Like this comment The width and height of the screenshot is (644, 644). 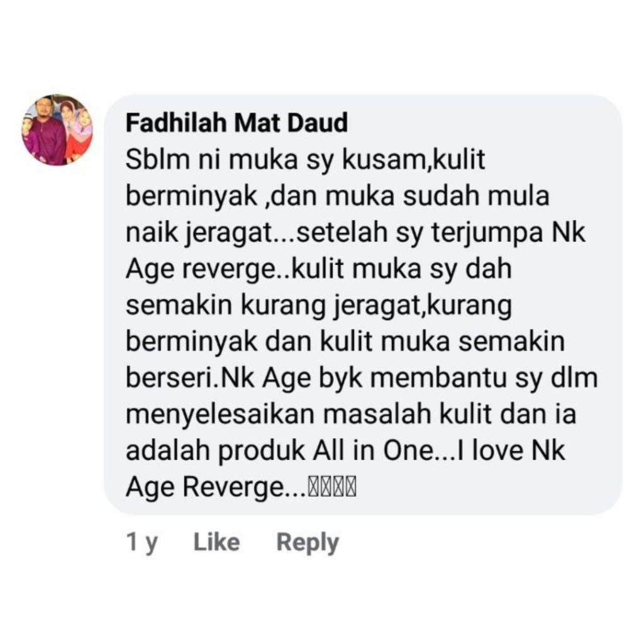click(216, 541)
